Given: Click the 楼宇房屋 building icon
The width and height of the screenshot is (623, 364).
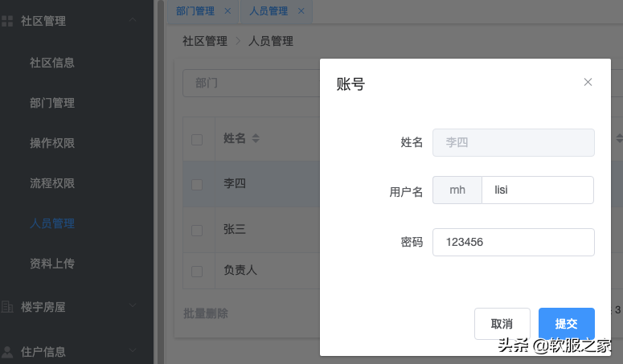Looking at the screenshot, I should (7, 307).
